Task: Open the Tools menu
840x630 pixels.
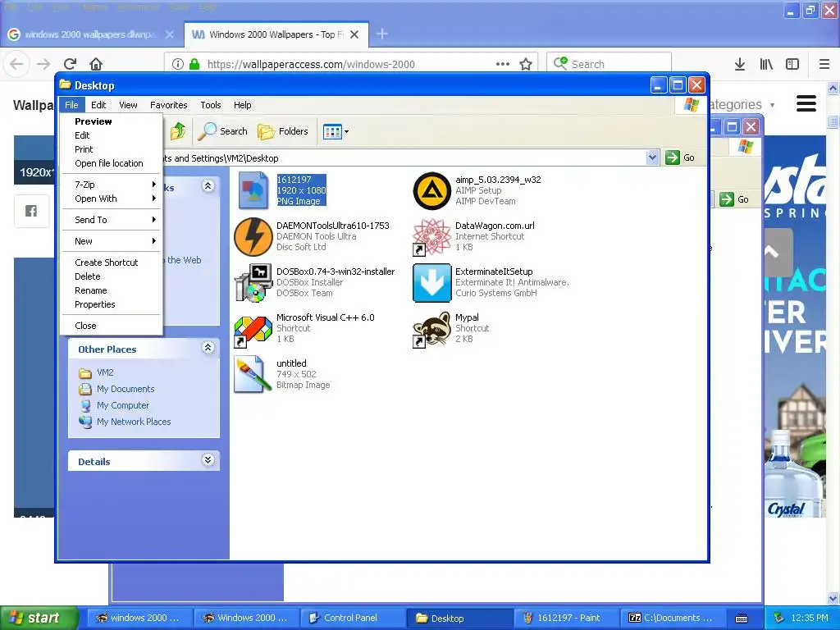Action: coord(211,105)
